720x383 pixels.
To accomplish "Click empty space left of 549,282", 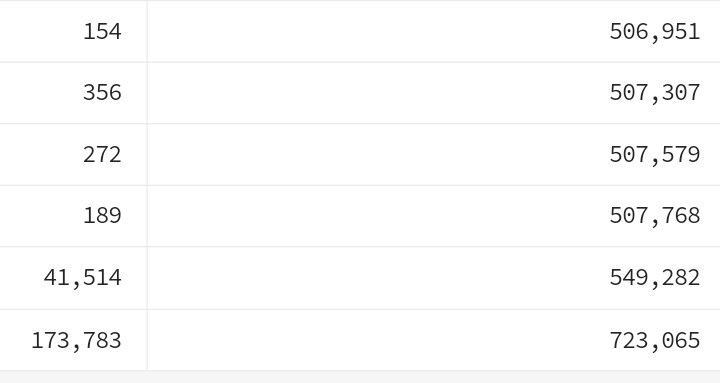I will click(377, 278).
